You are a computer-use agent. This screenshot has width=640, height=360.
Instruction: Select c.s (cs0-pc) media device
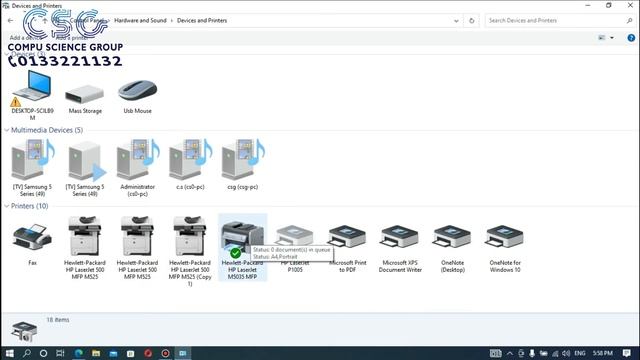point(190,164)
